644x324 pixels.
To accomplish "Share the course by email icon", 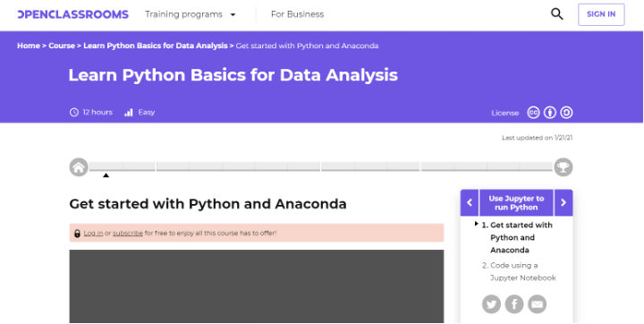I will (538, 304).
